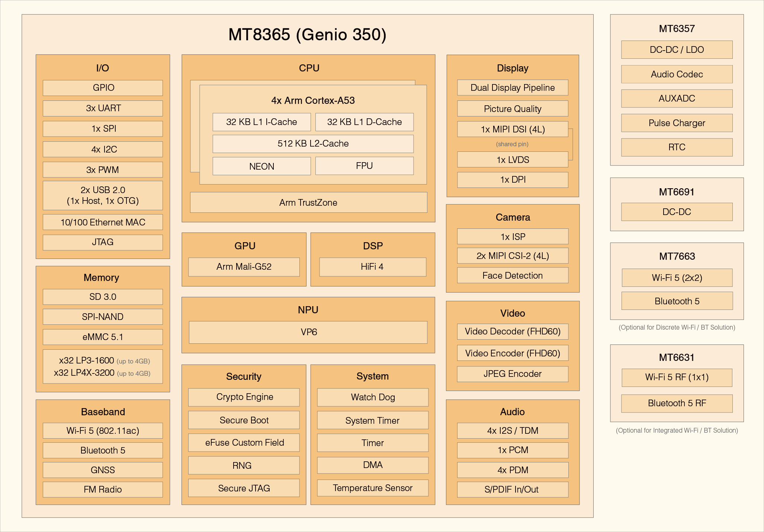Select the S/PDIF In/Out audio block
The image size is (764, 532).
pyautogui.click(x=512, y=490)
